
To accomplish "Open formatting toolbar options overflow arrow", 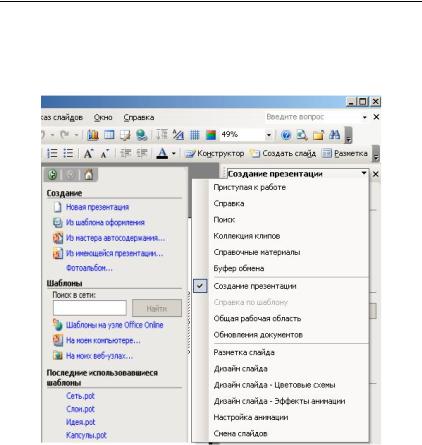I will click(376, 154).
